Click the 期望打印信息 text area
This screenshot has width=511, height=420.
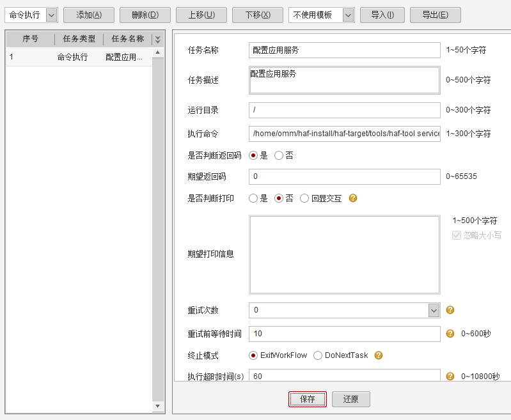click(345, 254)
